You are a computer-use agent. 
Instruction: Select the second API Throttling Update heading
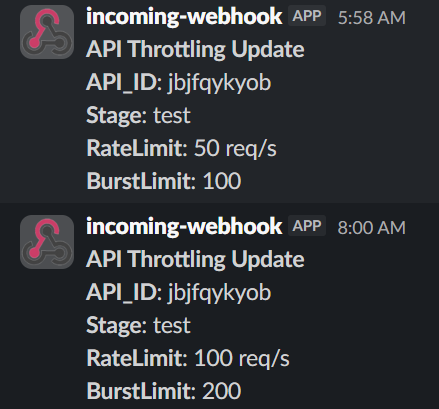[x=195, y=259]
